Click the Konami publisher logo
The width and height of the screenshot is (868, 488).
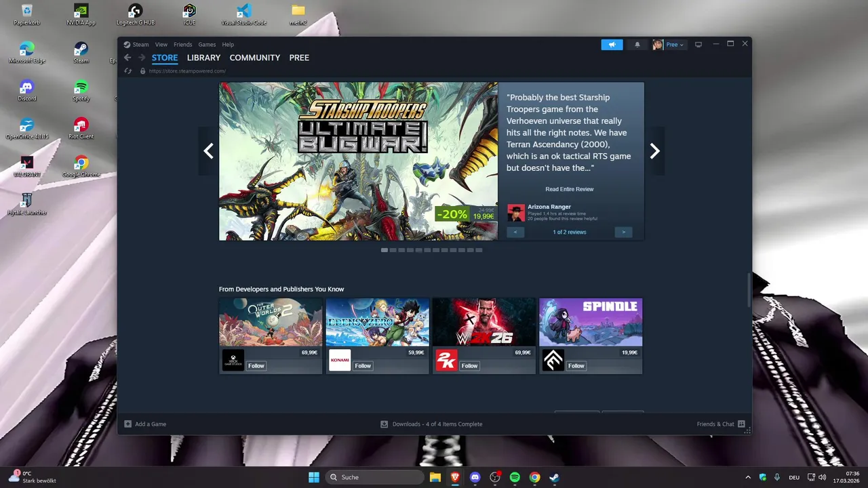[x=340, y=360]
